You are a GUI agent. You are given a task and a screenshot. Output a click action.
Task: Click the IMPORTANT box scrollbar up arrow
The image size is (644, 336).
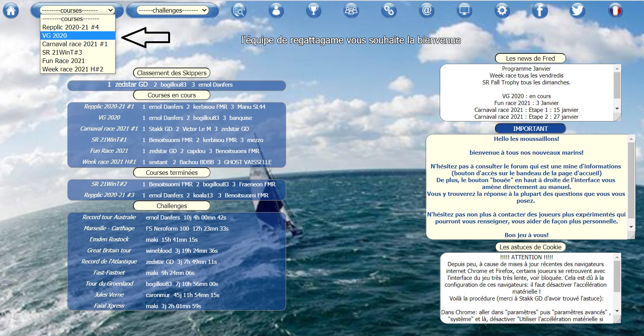631,139
